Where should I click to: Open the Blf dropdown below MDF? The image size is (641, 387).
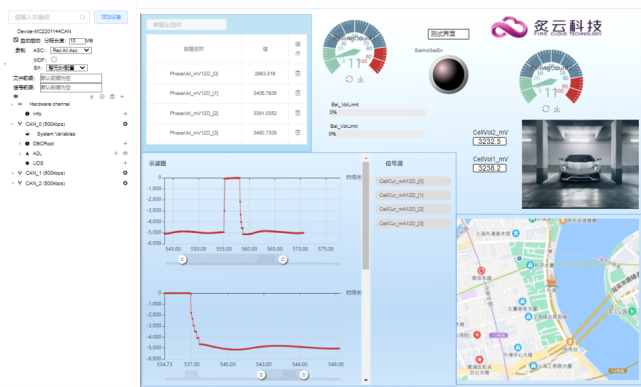coord(67,67)
